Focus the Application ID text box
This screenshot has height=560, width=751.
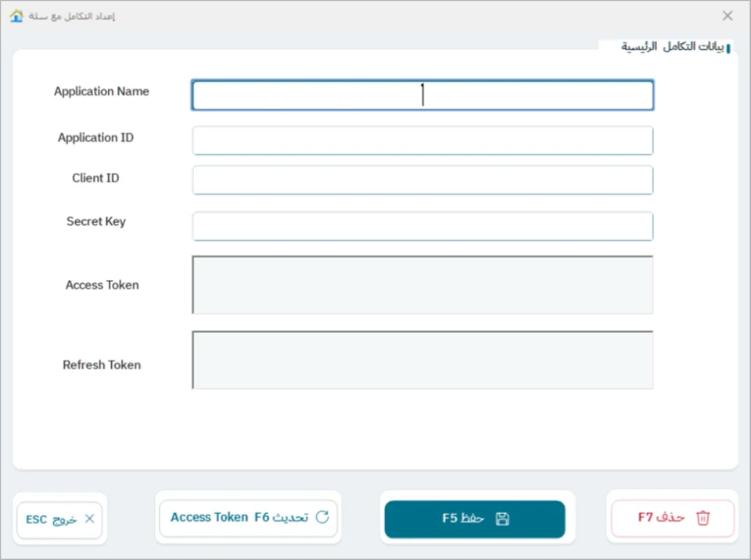coord(422,140)
